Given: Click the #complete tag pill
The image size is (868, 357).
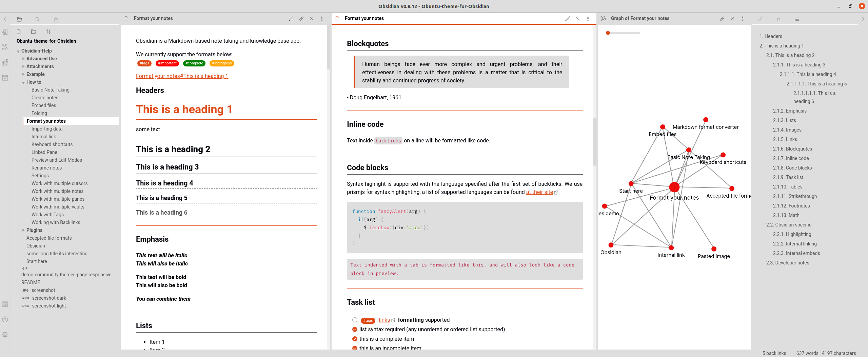Looking at the screenshot, I should [194, 63].
